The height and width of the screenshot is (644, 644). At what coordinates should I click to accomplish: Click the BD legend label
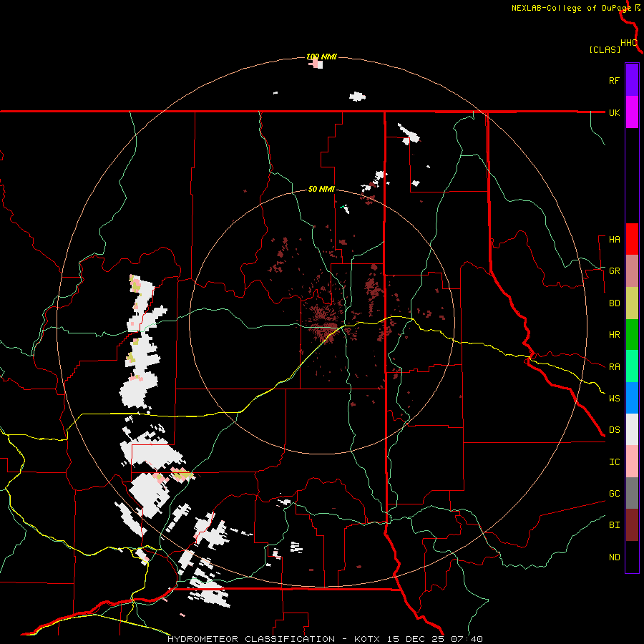(614, 303)
